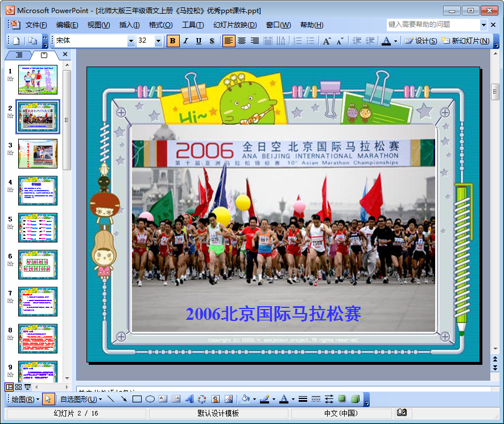Toggle Underline formatting
This screenshot has height=424, width=504.
click(199, 41)
